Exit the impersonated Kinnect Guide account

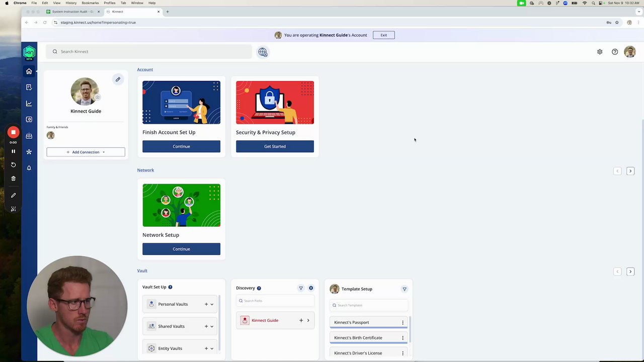click(x=384, y=35)
